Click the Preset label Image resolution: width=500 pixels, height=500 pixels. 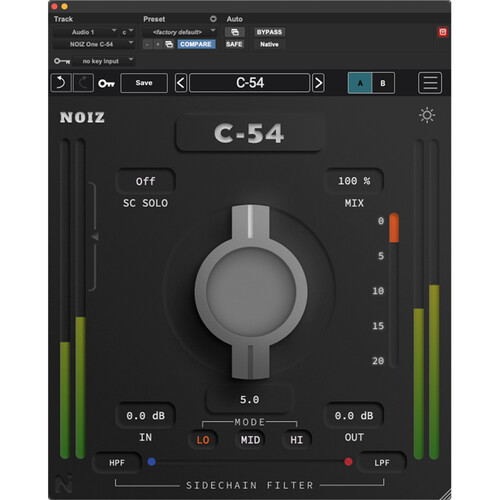[154, 19]
